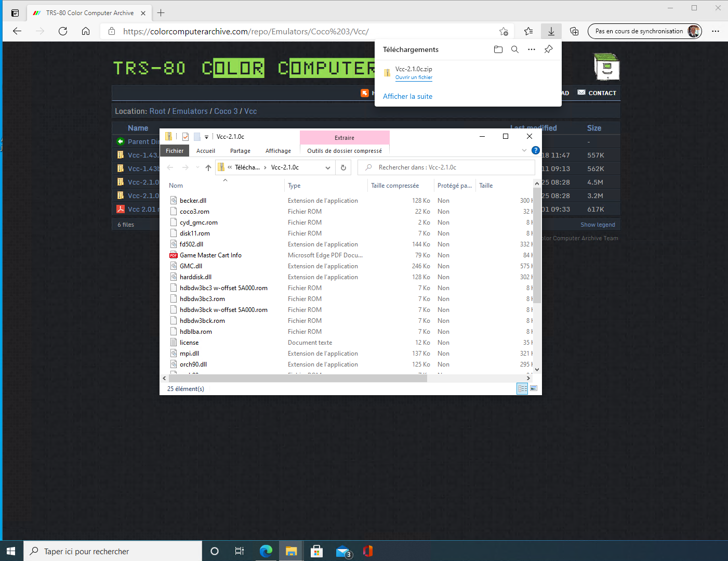
Task: Click the Edge address bar URL
Action: click(246, 31)
